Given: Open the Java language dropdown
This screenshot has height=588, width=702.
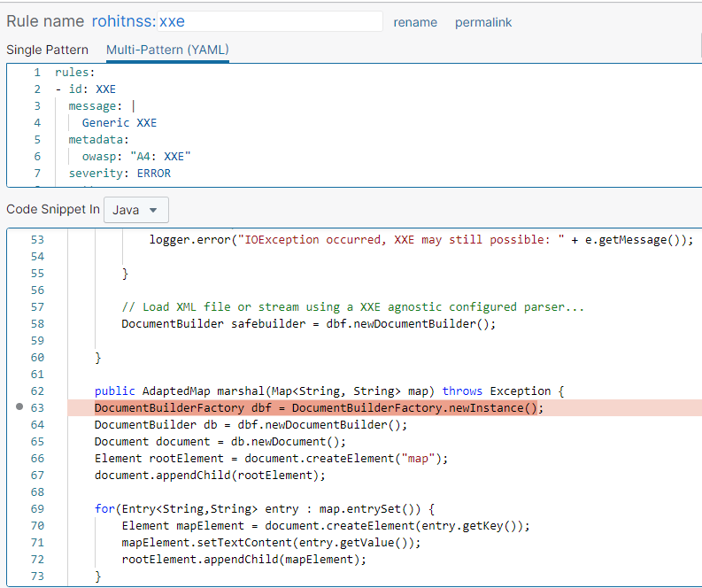Looking at the screenshot, I should click(135, 210).
